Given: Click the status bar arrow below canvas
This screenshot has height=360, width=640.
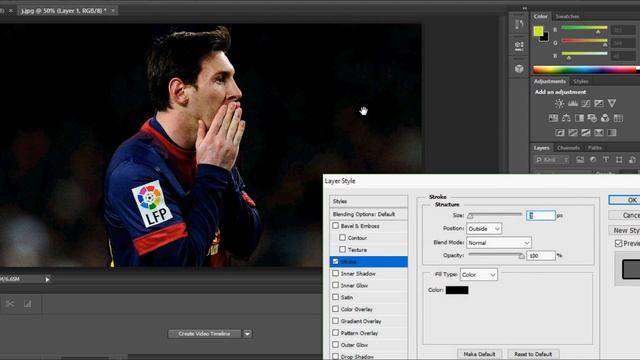Looking at the screenshot, I should click(x=47, y=279).
